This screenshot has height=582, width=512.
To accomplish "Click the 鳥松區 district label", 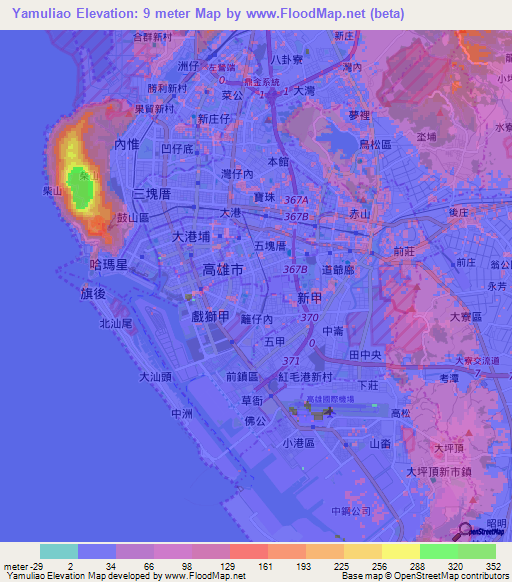I will coord(375,144).
